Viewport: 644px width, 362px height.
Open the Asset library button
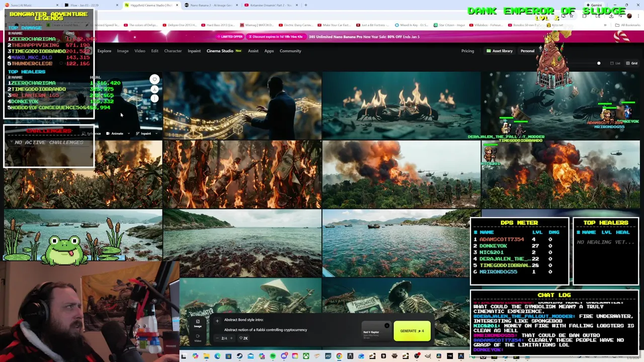(x=499, y=51)
